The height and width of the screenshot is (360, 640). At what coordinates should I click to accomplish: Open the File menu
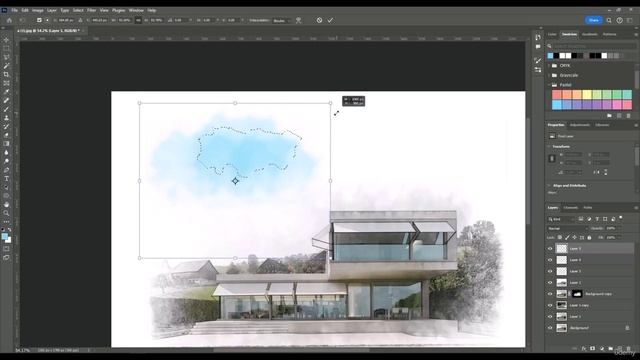[x=14, y=10]
